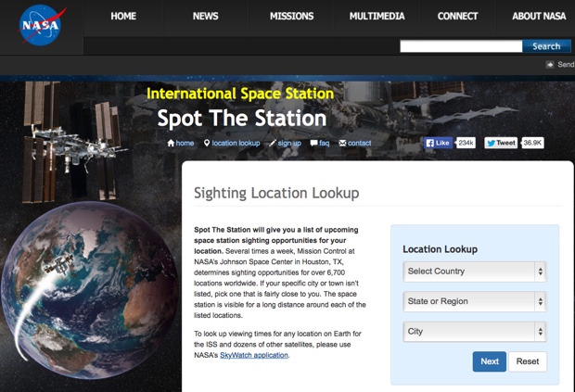Click the home house icon
The image size is (575, 392).
171,143
